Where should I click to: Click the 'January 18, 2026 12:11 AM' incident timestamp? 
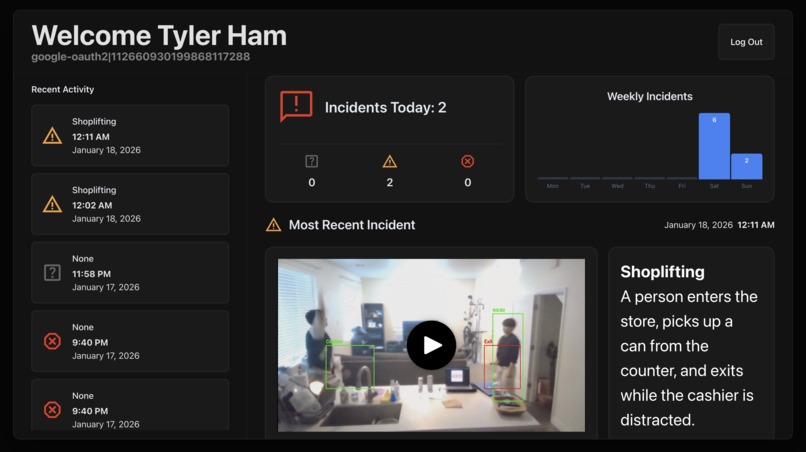[719, 225]
